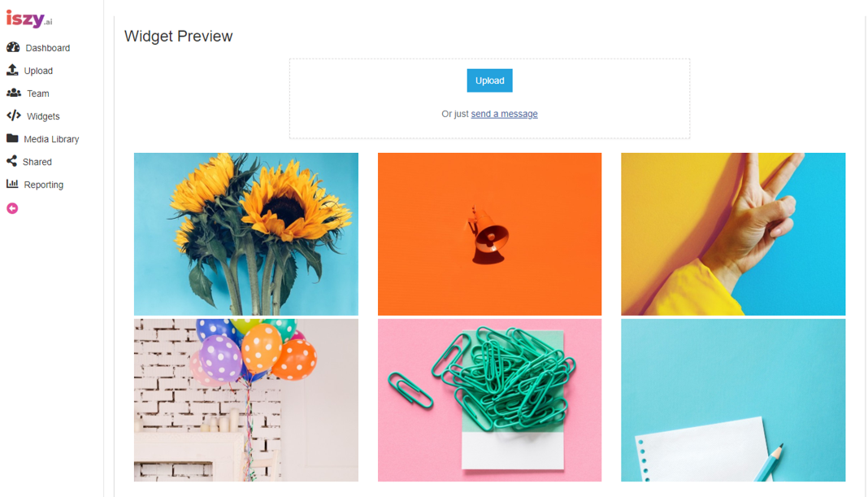Click the Dashboard gauge icon
Viewport: 868px width, 497px height.
pyautogui.click(x=13, y=48)
